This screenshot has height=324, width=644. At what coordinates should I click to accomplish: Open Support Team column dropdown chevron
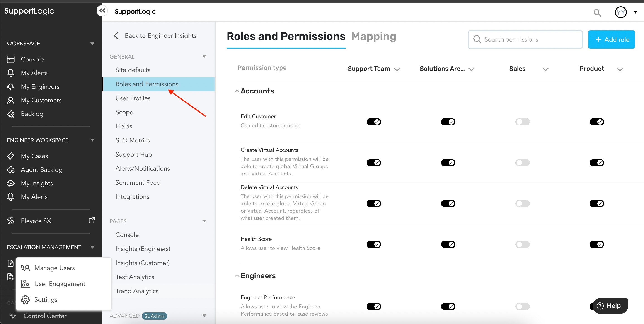(397, 69)
